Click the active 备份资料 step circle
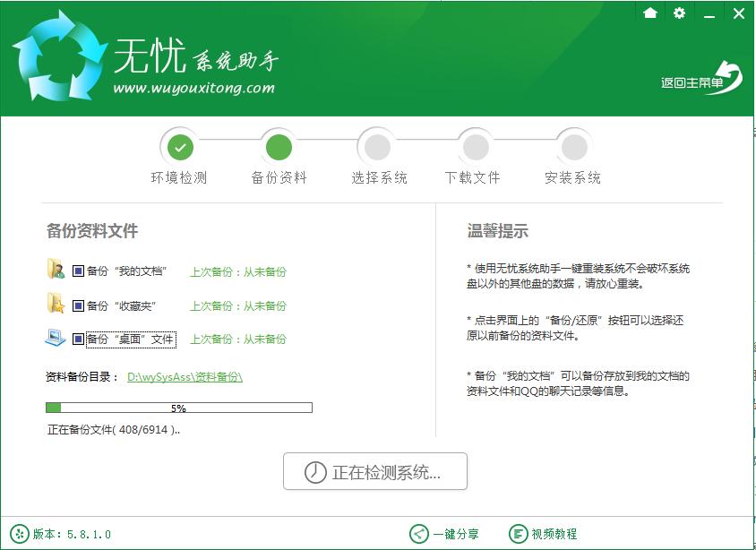The image size is (756, 550). (278, 146)
